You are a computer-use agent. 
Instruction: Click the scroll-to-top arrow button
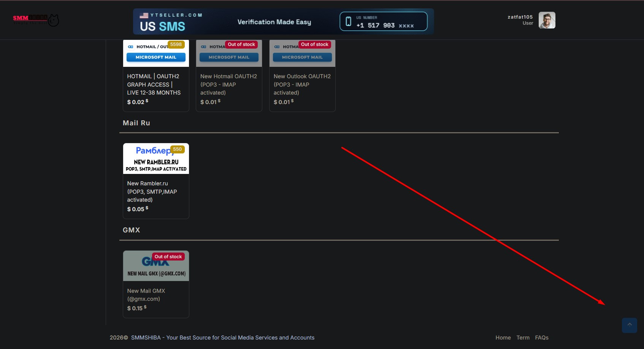pos(629,325)
